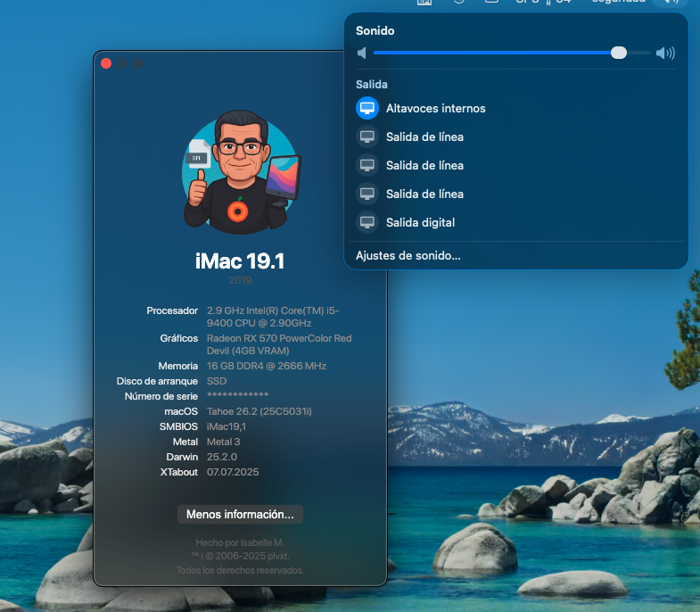Click the masked Número de serie asterisks

237,395
